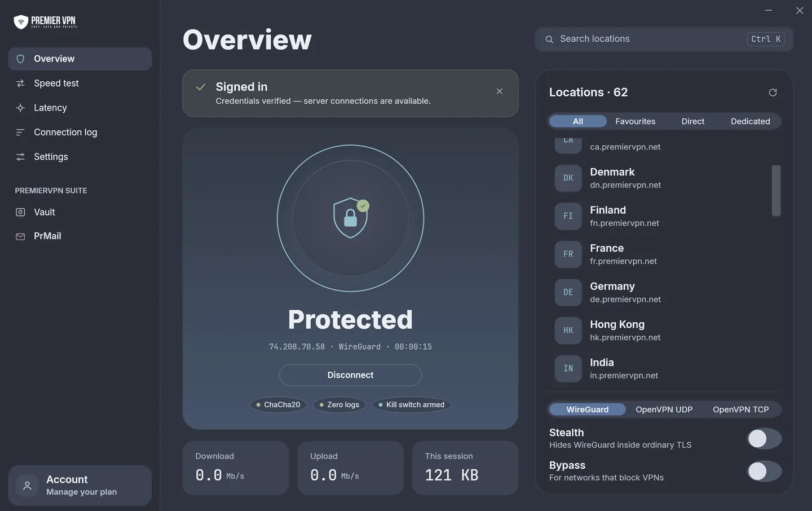Viewport: 812px width, 511px height.
Task: Click the ChaCha20 chip
Action: pyautogui.click(x=278, y=405)
